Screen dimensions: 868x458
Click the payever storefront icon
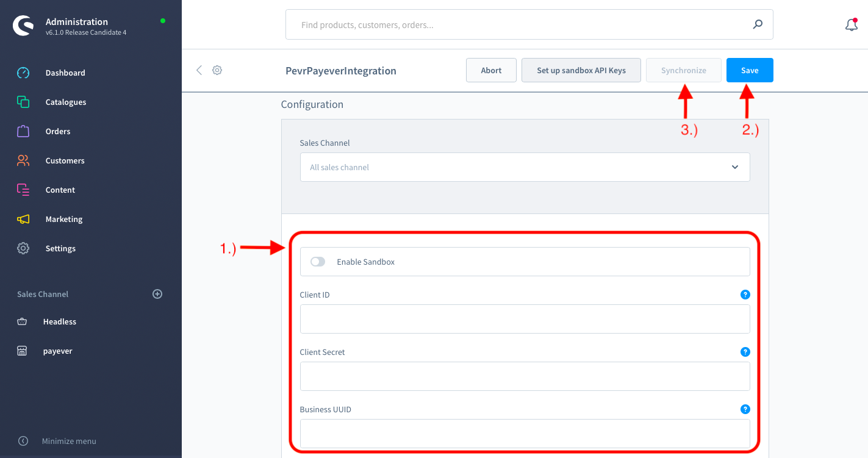click(22, 351)
